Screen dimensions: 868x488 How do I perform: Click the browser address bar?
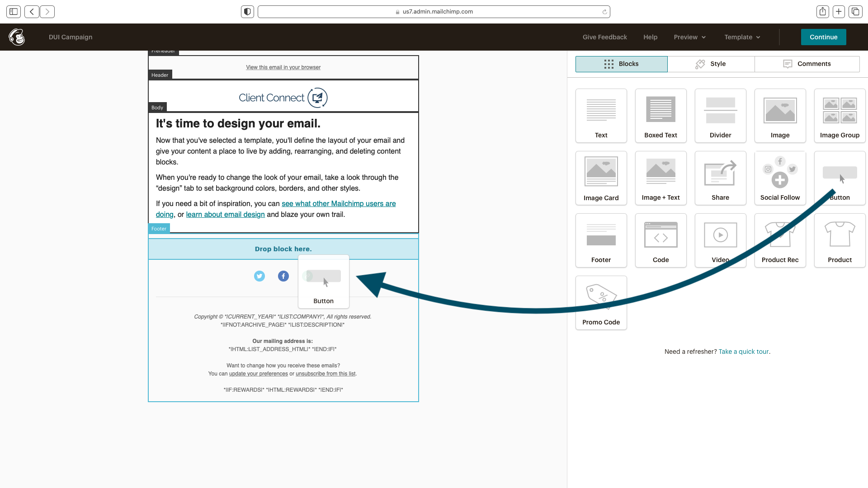pos(434,12)
